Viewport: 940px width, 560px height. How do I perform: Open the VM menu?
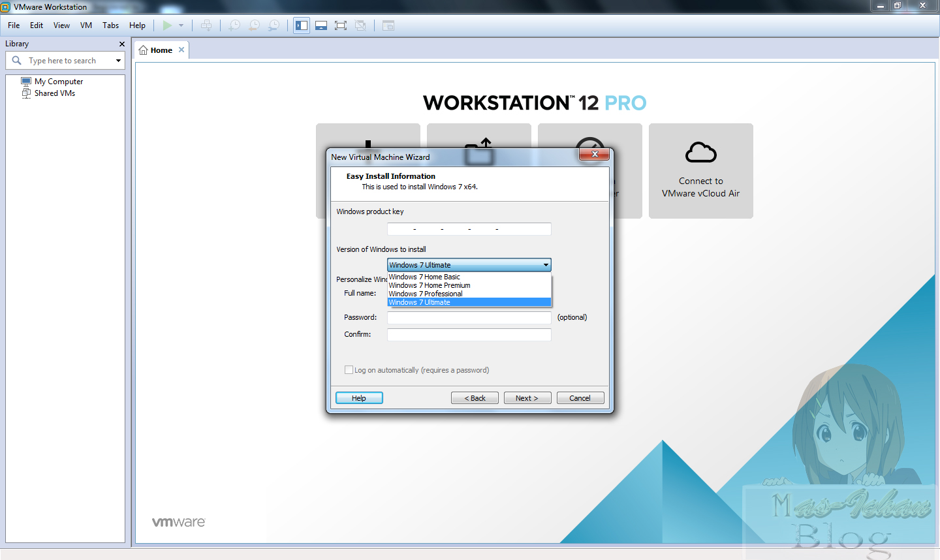86,25
